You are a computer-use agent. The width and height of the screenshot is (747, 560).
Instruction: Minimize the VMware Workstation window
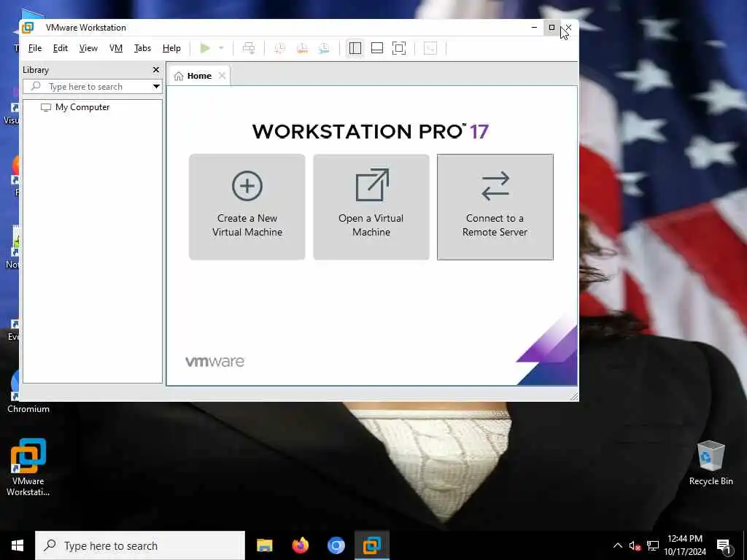point(534,28)
